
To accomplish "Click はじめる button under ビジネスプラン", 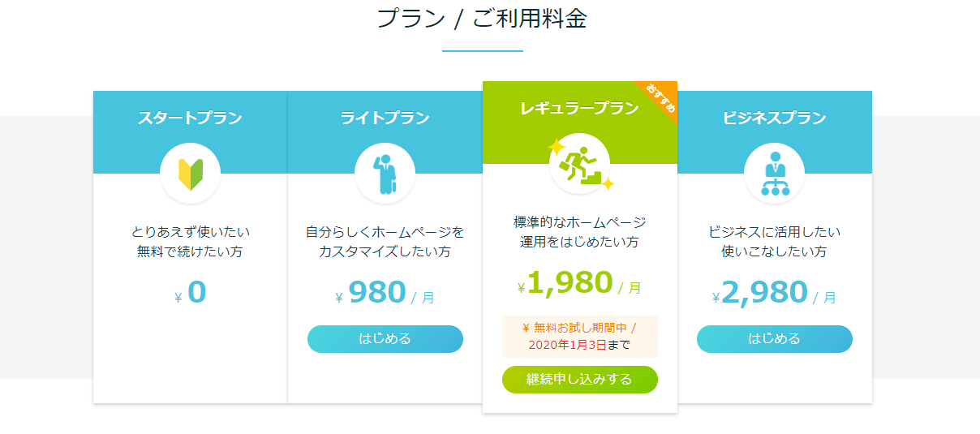I will click(775, 339).
